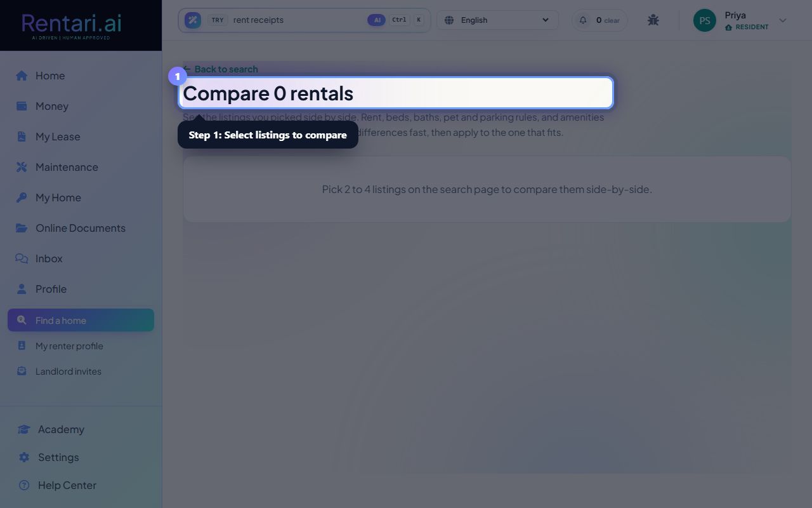Viewport: 812px width, 508px height.
Task: Open Landlord invites
Action: tap(81, 371)
